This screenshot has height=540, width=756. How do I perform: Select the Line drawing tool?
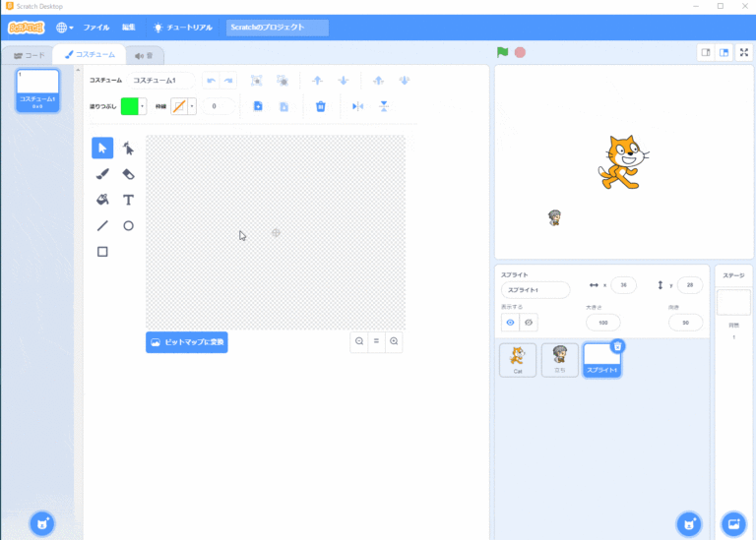[x=102, y=225]
